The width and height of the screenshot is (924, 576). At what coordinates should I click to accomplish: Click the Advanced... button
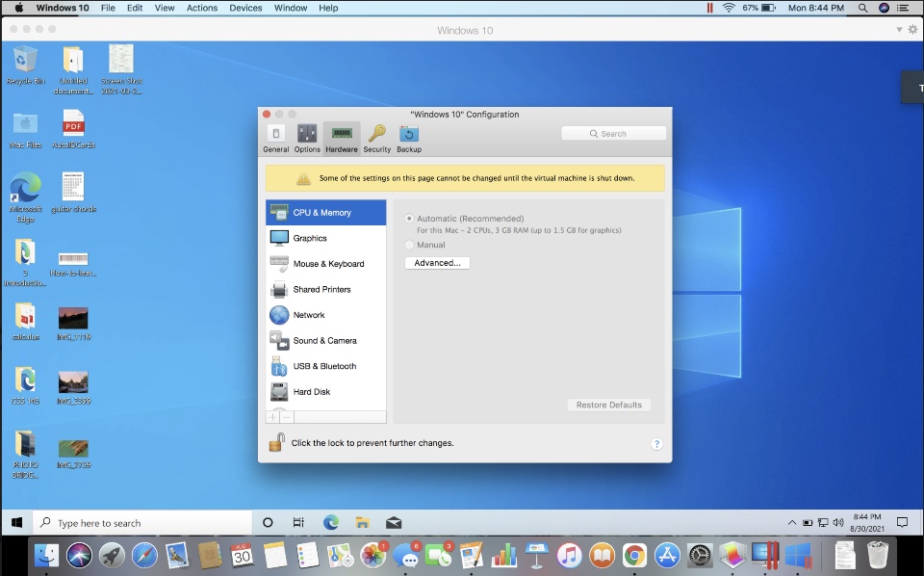click(x=437, y=263)
